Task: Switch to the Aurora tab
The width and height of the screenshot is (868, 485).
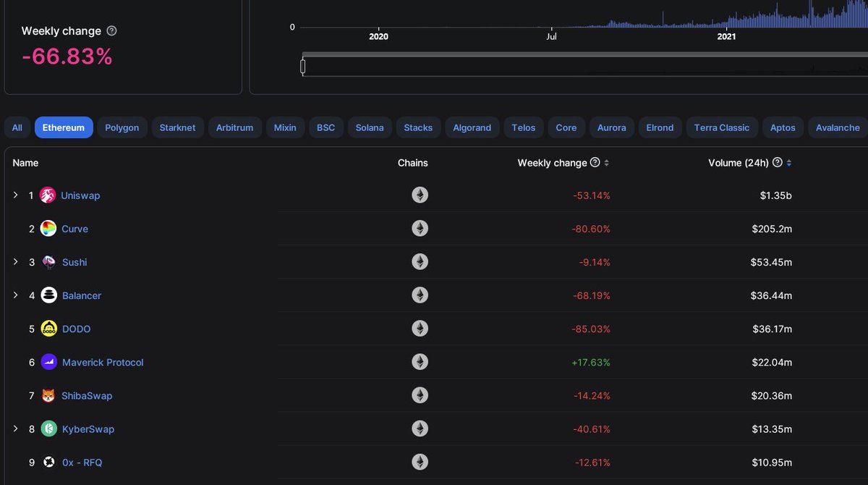Action: (x=611, y=127)
